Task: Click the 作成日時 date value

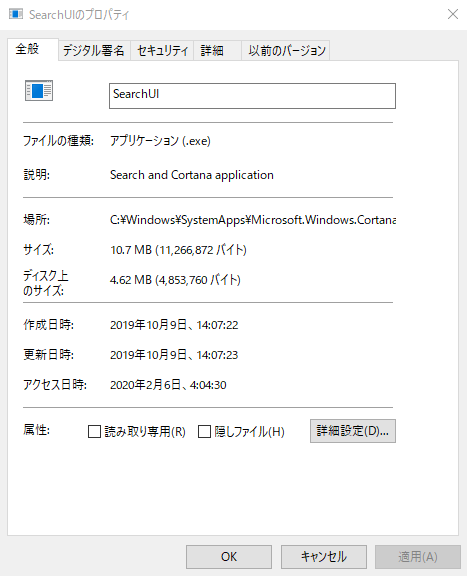Action: [x=174, y=325]
